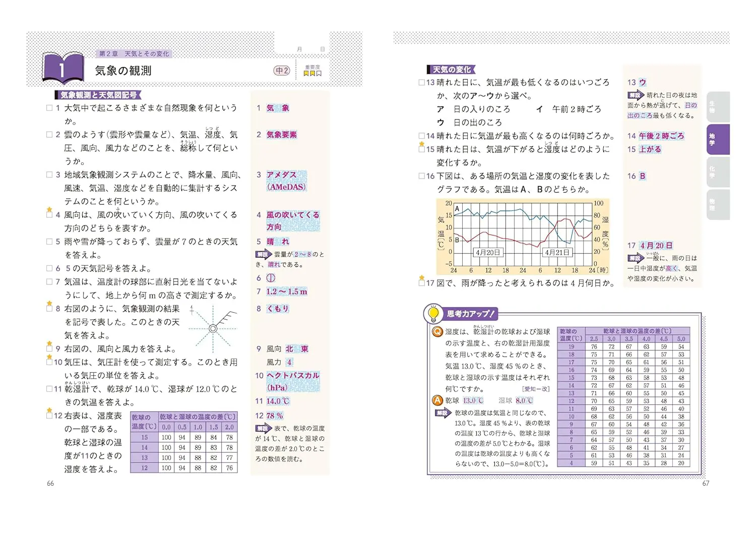Image resolution: width=756 pixels, height=535 pixels.
Task: Click the answer くもり
Action: [x=278, y=309]
